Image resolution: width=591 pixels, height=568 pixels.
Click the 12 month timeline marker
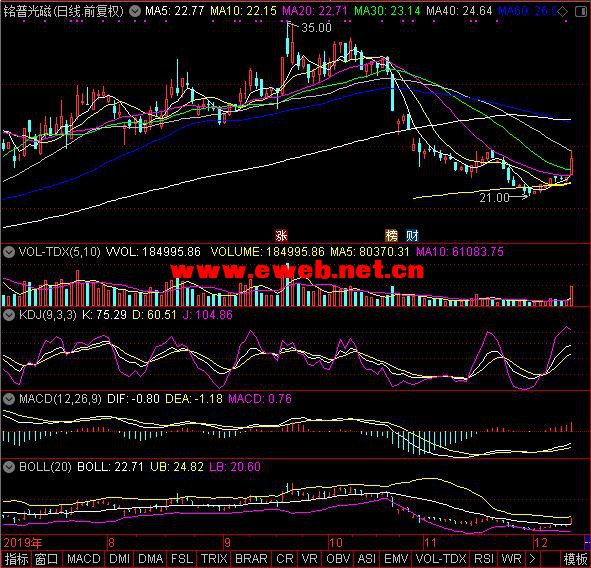(x=540, y=543)
